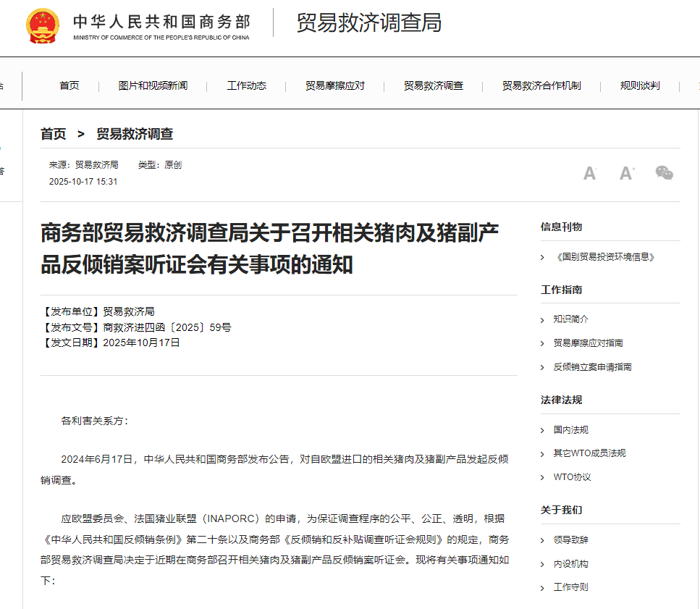Open 贸易摩擦应对指南 sidebar link
This screenshot has height=609, width=700.
tap(588, 343)
